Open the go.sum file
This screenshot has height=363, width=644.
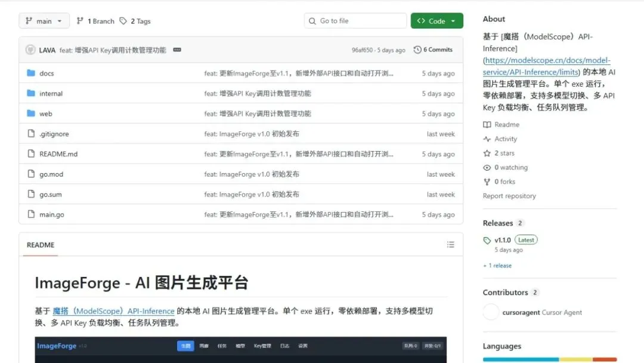[51, 194]
